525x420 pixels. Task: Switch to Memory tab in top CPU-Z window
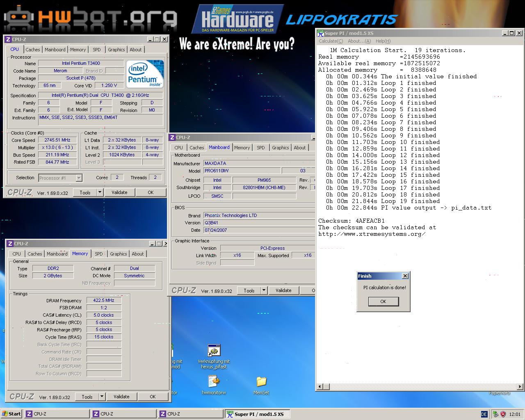pos(78,50)
